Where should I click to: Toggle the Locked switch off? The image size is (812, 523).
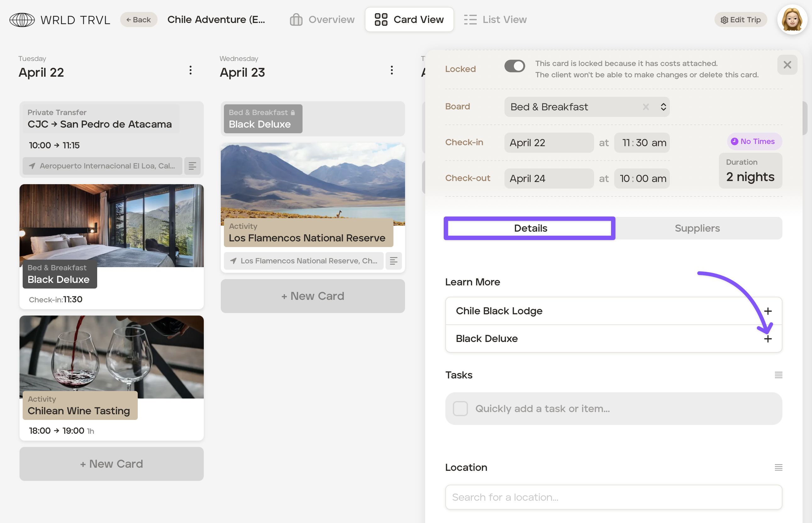click(x=514, y=66)
